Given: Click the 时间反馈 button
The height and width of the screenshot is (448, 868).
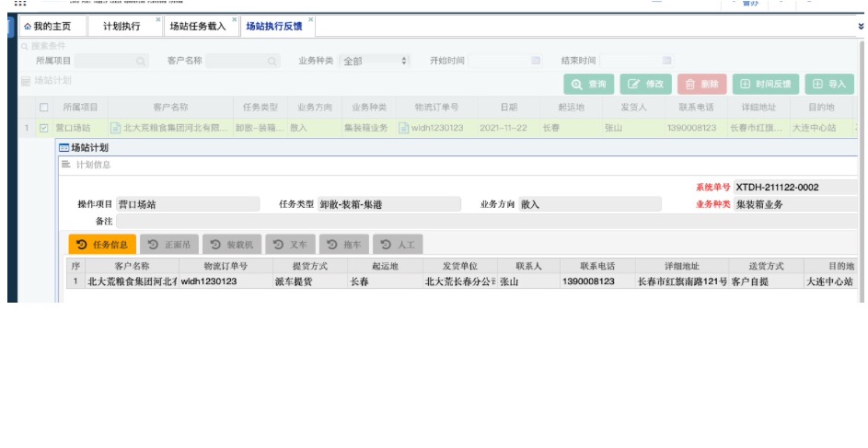Looking at the screenshot, I should [x=765, y=85].
